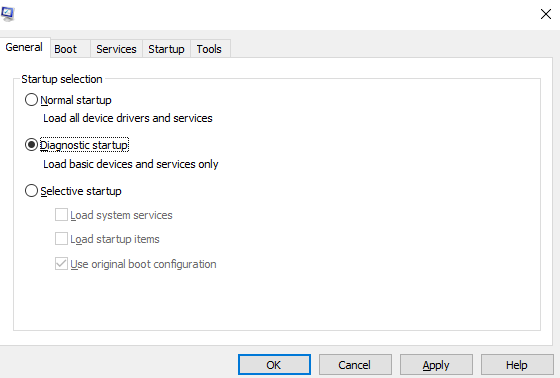Open help with the Help button
Image resolution: width=560 pixels, height=378 pixels.
(x=517, y=365)
